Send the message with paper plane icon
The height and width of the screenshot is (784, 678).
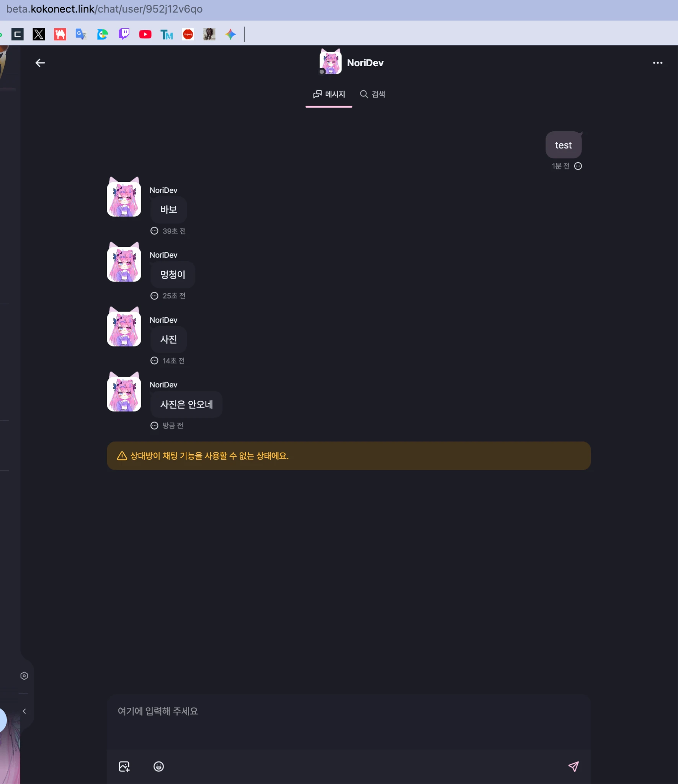pyautogui.click(x=573, y=766)
